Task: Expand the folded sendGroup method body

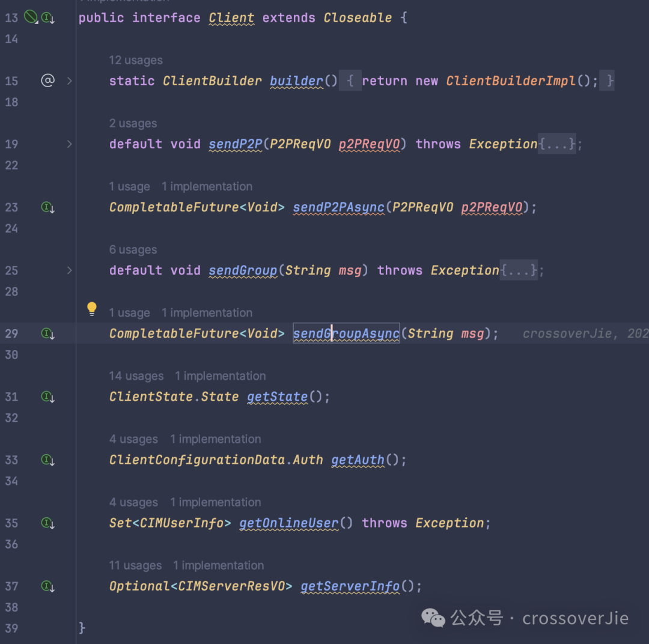Action: (70, 270)
